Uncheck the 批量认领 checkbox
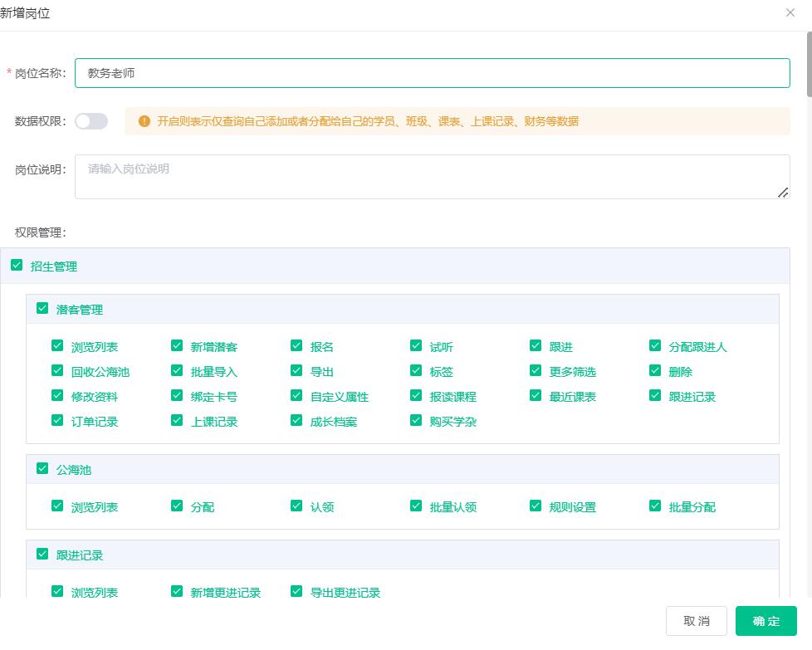The width and height of the screenshot is (812, 650). tap(416, 506)
